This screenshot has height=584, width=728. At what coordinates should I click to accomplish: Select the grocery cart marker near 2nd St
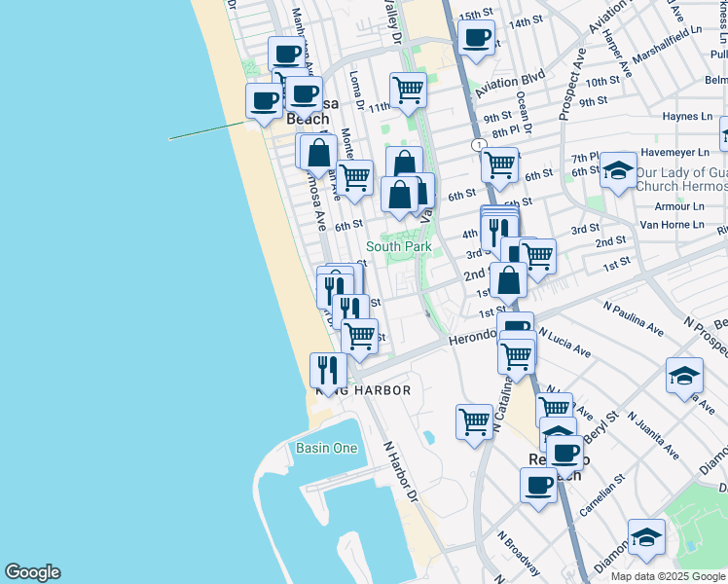click(x=537, y=258)
